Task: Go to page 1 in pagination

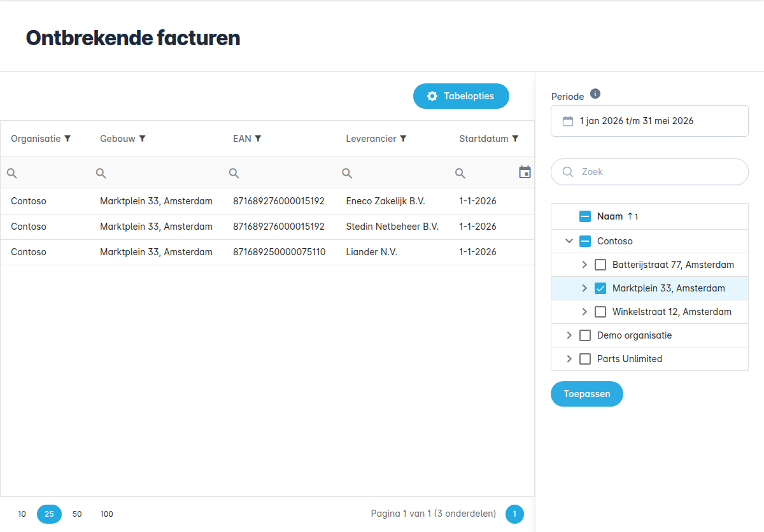Action: coord(514,514)
